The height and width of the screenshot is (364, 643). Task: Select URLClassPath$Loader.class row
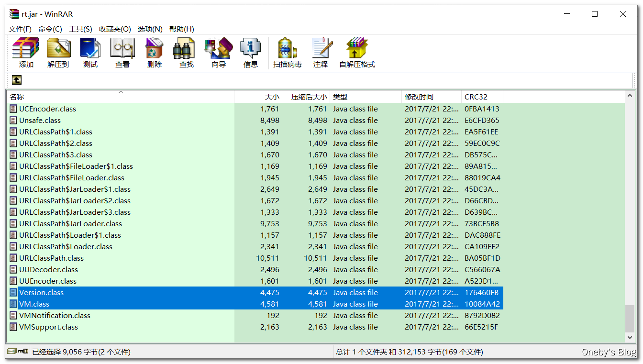click(255, 247)
